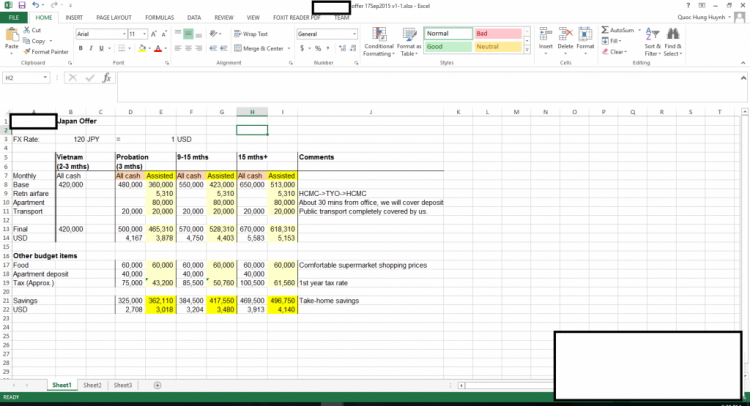Switch to Sheet3 worksheet tab

coord(122,385)
